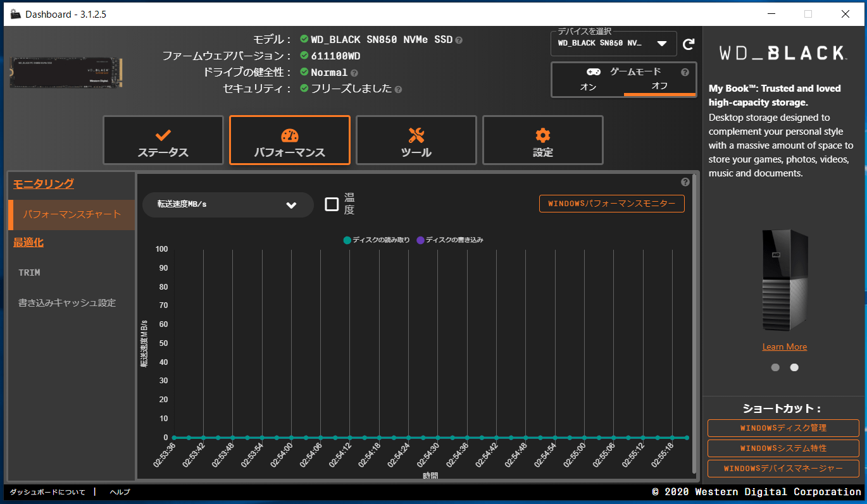Click the My Book drive product image
Screen dimensions: 867x504
coord(785,280)
